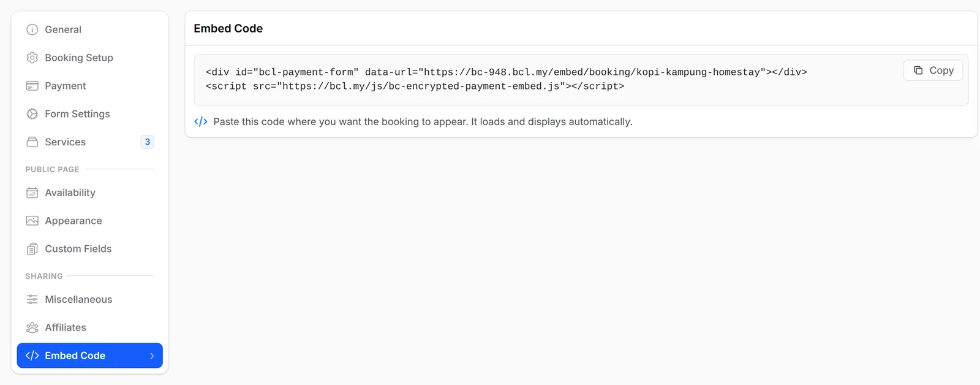Click the Appearance image icon

tap(32, 221)
